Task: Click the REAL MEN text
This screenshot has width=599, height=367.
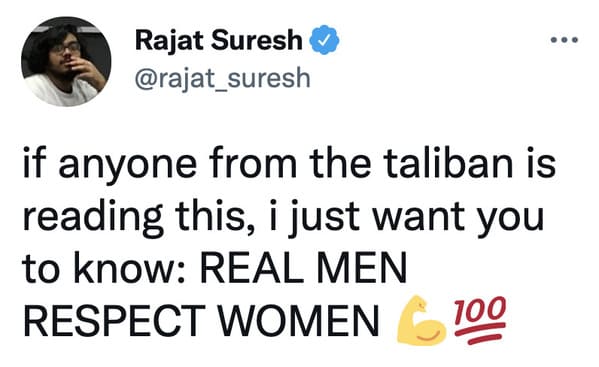Action: coord(303,268)
